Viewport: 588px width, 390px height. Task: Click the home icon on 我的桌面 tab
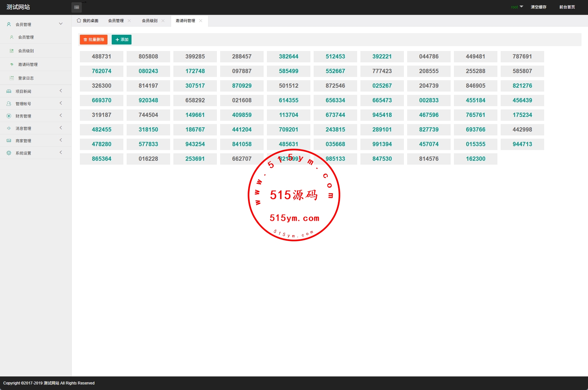(79, 20)
